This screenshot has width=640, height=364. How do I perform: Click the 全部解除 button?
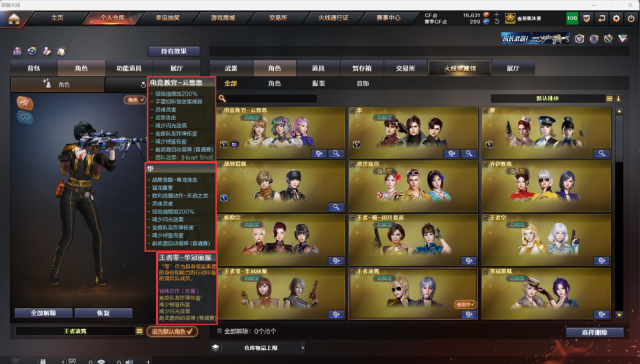coord(44,313)
